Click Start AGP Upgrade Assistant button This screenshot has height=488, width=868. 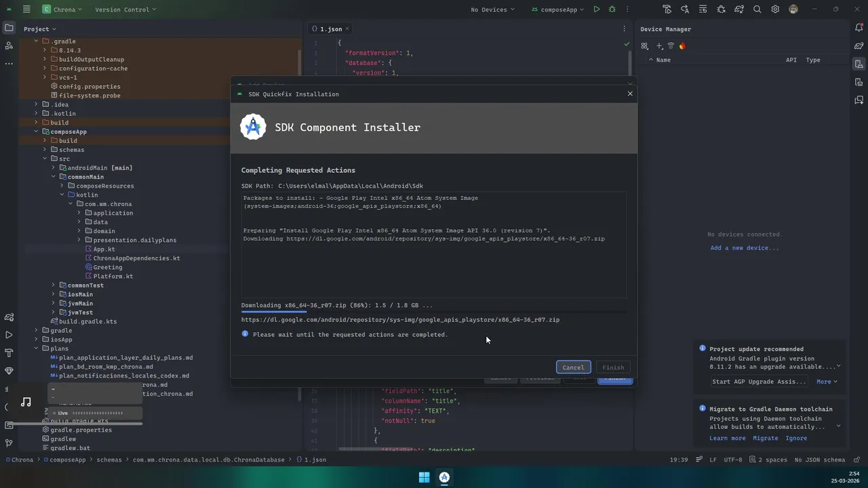[x=759, y=382]
